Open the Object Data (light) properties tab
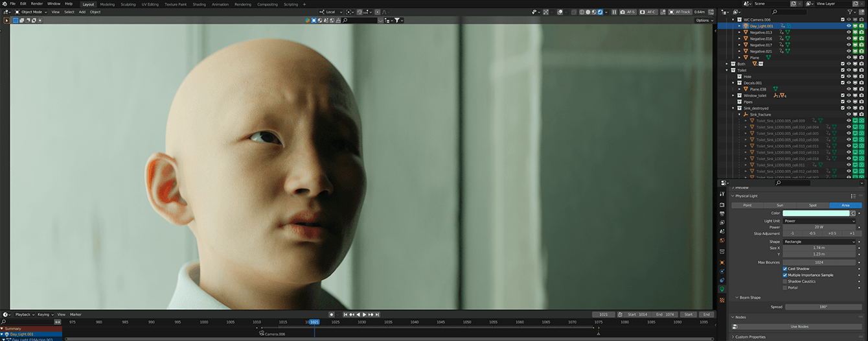 tap(722, 289)
